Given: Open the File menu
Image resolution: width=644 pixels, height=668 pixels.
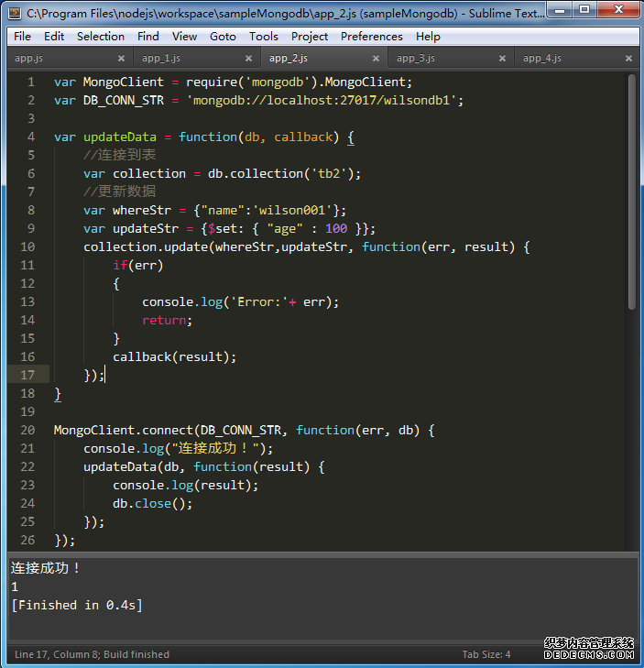Looking at the screenshot, I should [22, 37].
